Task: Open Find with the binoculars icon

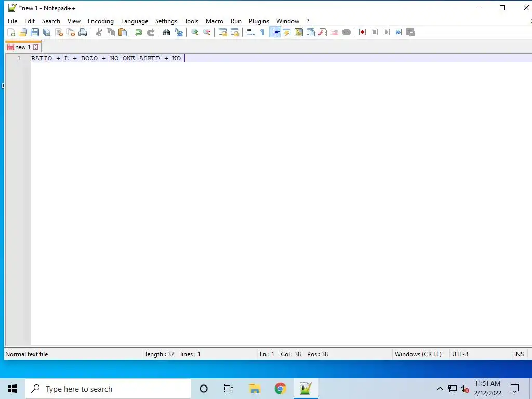Action: point(166,32)
